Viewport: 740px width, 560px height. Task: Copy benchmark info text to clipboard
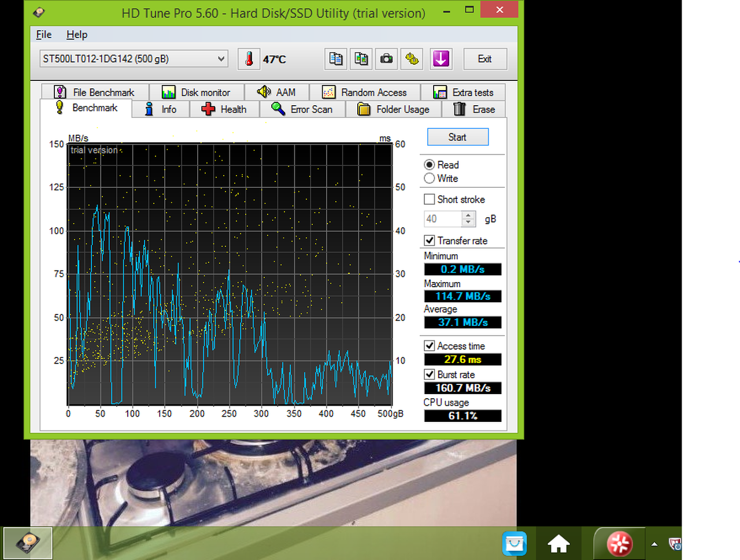coord(336,59)
